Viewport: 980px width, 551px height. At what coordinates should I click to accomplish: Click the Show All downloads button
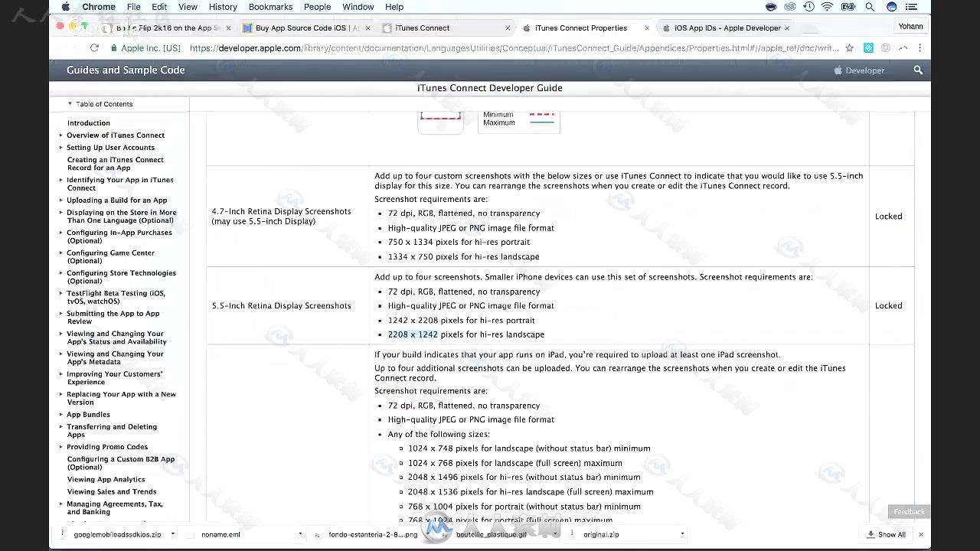pyautogui.click(x=887, y=534)
